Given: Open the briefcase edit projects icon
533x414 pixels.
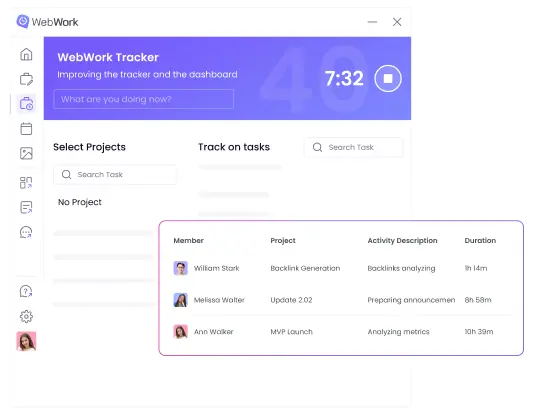Looking at the screenshot, I should point(26,79).
